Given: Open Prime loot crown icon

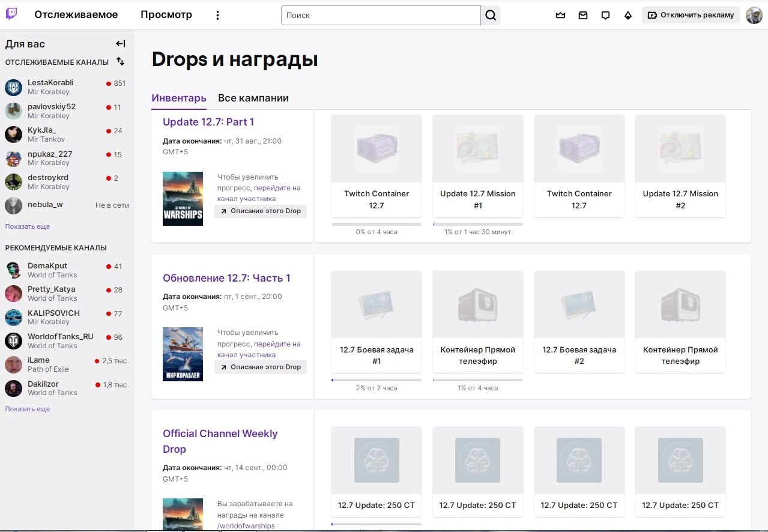Looking at the screenshot, I should (561, 15).
